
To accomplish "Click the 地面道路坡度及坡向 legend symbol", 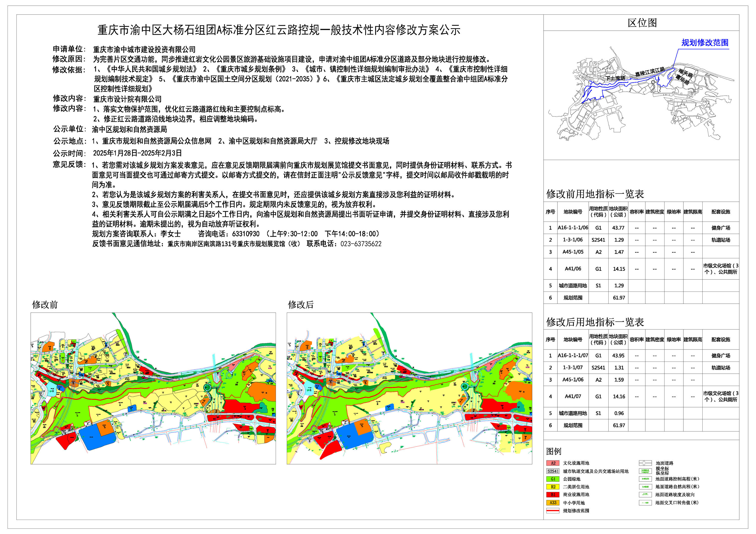I will [645, 495].
